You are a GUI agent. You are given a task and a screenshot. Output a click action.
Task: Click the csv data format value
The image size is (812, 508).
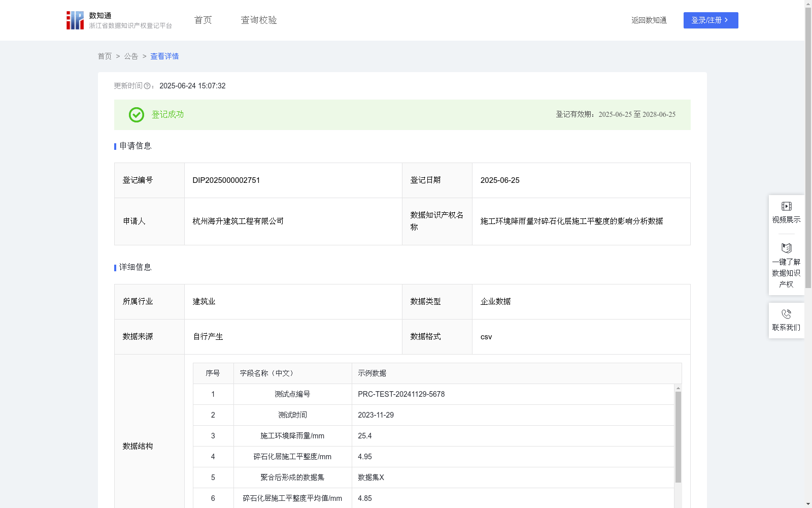(x=486, y=337)
